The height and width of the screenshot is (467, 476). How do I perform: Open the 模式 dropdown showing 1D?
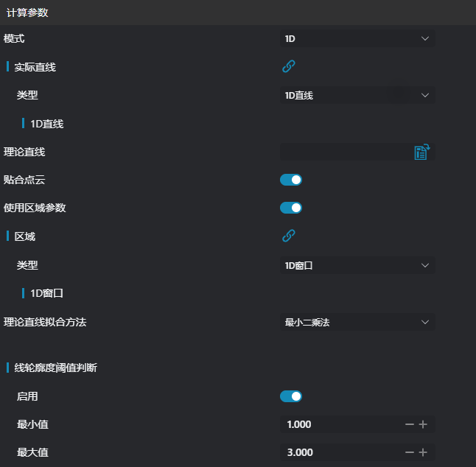click(357, 38)
